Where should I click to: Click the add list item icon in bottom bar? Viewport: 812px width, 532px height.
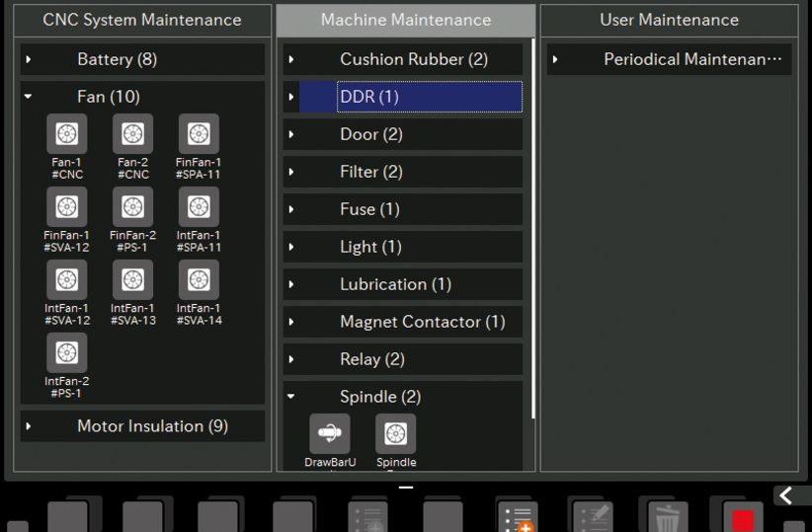coord(517,517)
